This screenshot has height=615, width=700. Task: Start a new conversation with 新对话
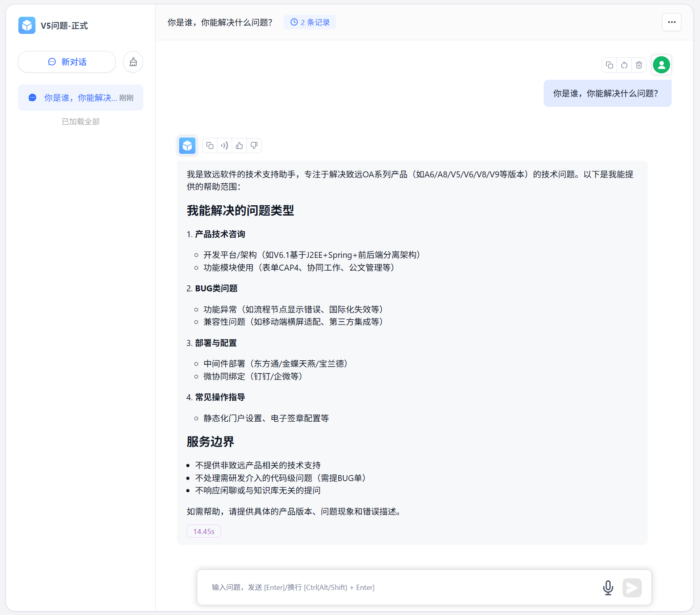click(67, 62)
